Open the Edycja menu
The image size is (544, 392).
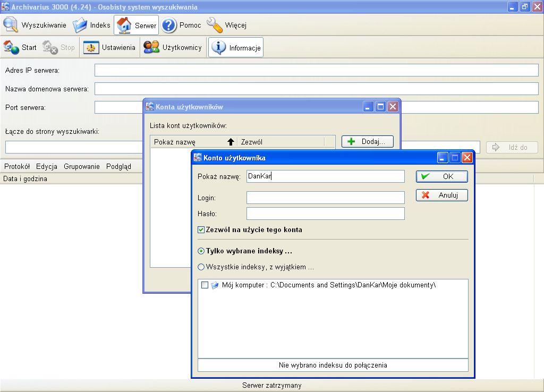47,166
